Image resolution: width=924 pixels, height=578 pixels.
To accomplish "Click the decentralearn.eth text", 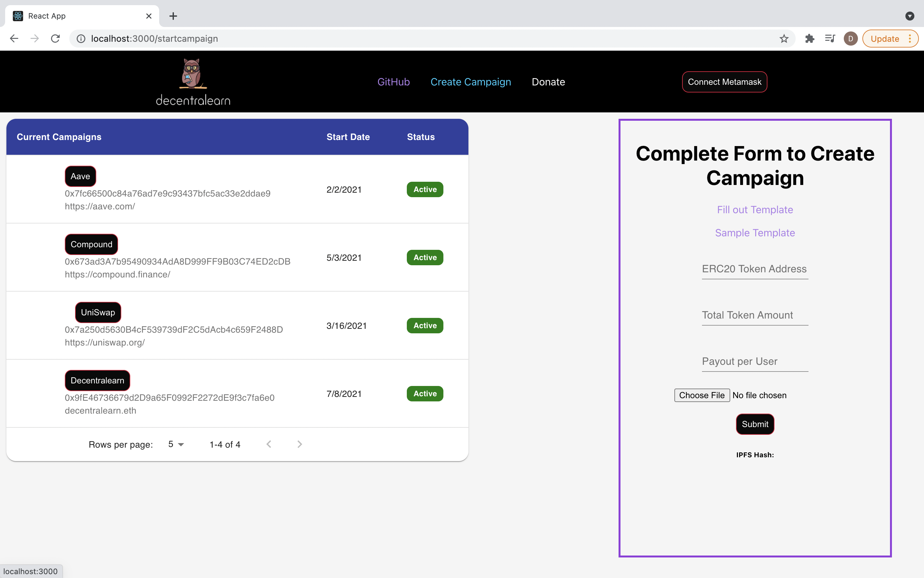I will click(100, 411).
